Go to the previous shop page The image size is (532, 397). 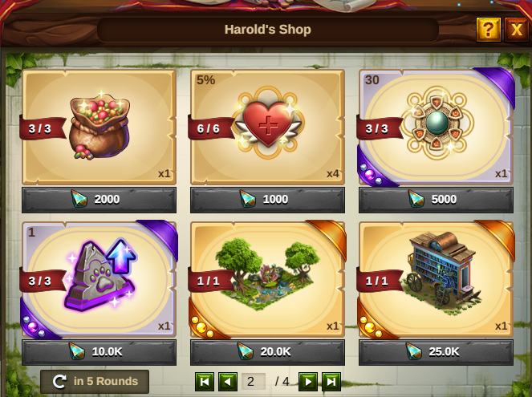(x=228, y=382)
